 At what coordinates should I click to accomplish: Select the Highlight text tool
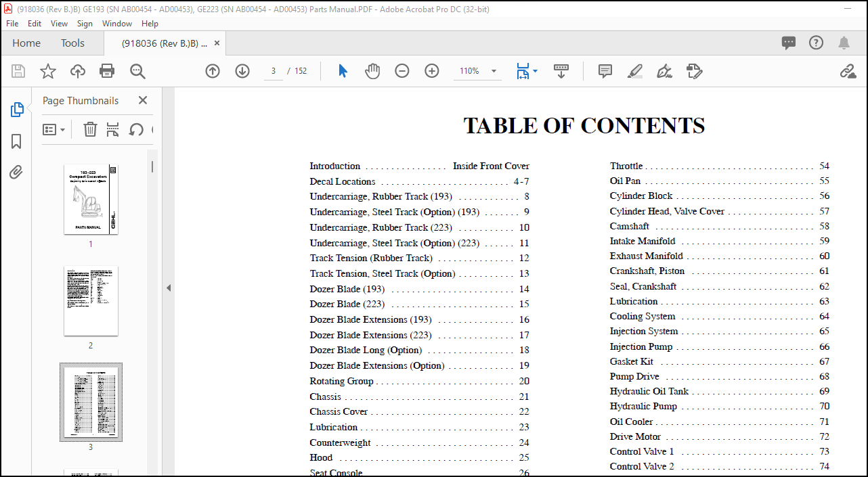[x=634, y=71]
